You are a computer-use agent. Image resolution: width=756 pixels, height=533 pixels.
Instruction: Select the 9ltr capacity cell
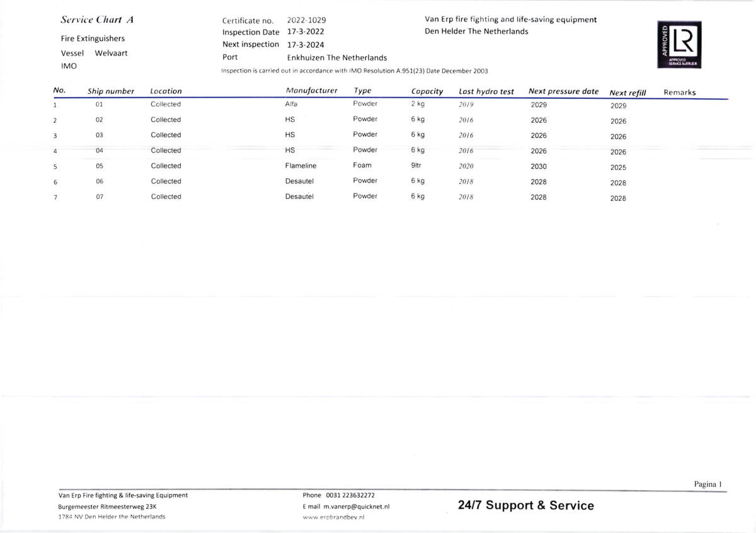[x=416, y=165]
